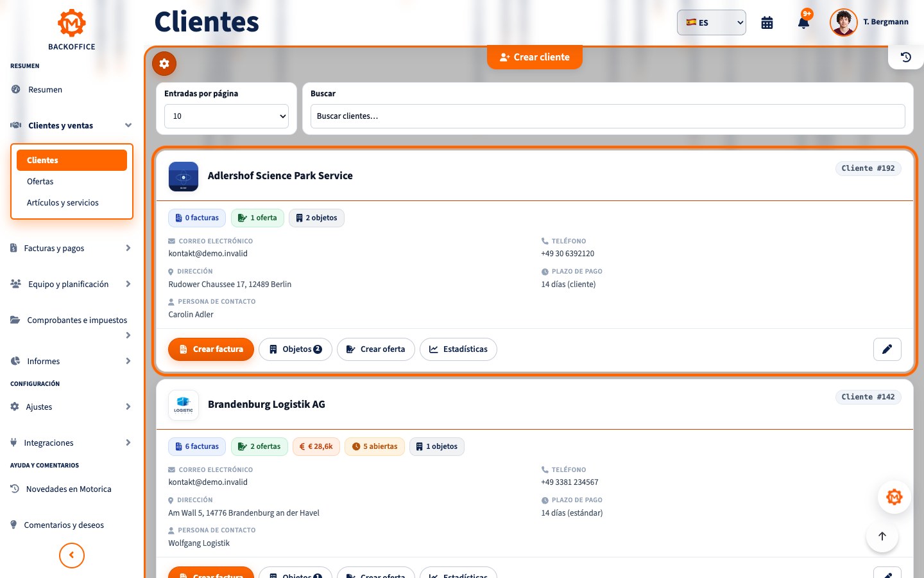The image size is (924, 578).
Task: Click address Rudower Chaussee 17, 12489 Berlin
Action: pos(230,285)
